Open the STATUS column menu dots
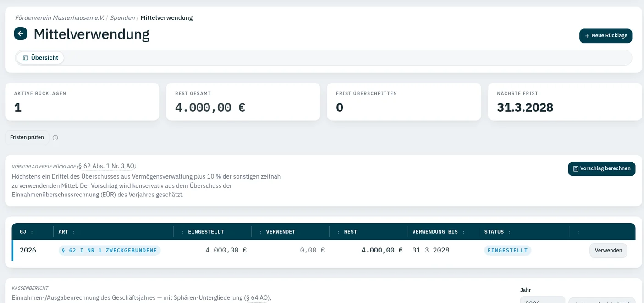The height and width of the screenshot is (303, 644). coord(510,232)
